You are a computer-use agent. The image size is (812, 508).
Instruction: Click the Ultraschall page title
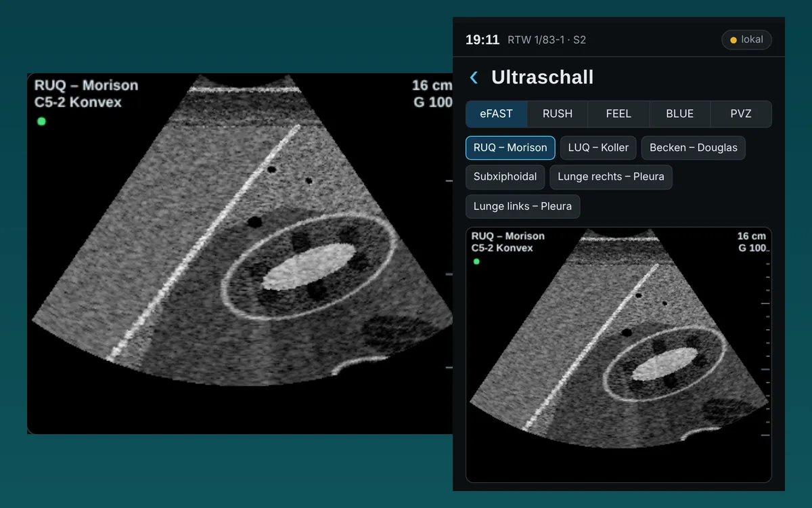click(542, 77)
